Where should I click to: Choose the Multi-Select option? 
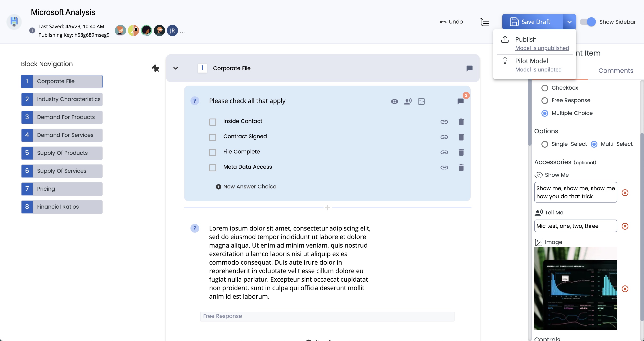[x=594, y=144]
